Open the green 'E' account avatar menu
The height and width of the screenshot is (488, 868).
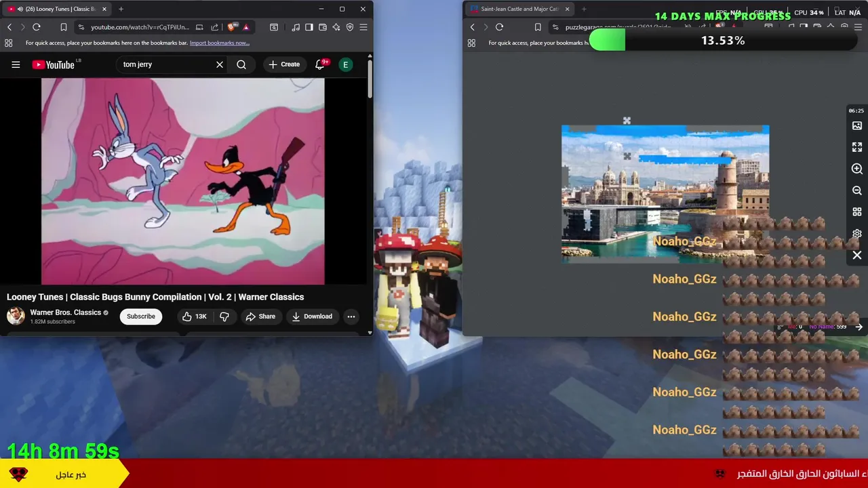[x=346, y=64]
